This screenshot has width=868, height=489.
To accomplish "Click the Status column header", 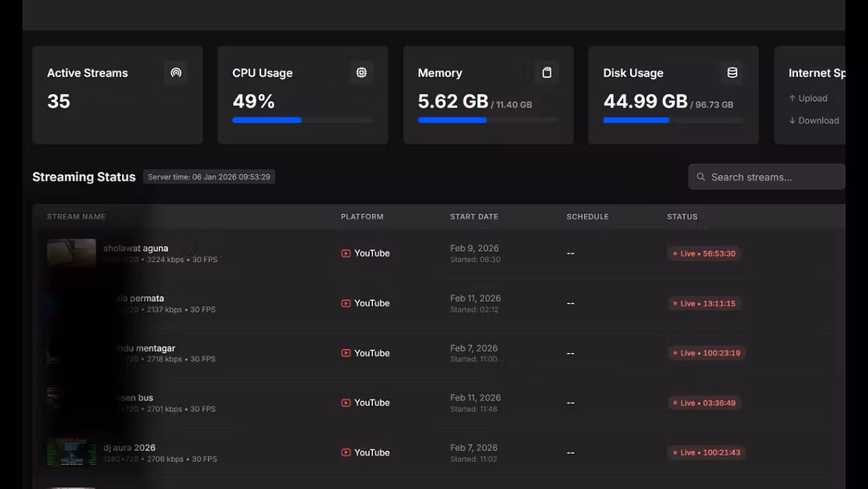I will coord(682,216).
